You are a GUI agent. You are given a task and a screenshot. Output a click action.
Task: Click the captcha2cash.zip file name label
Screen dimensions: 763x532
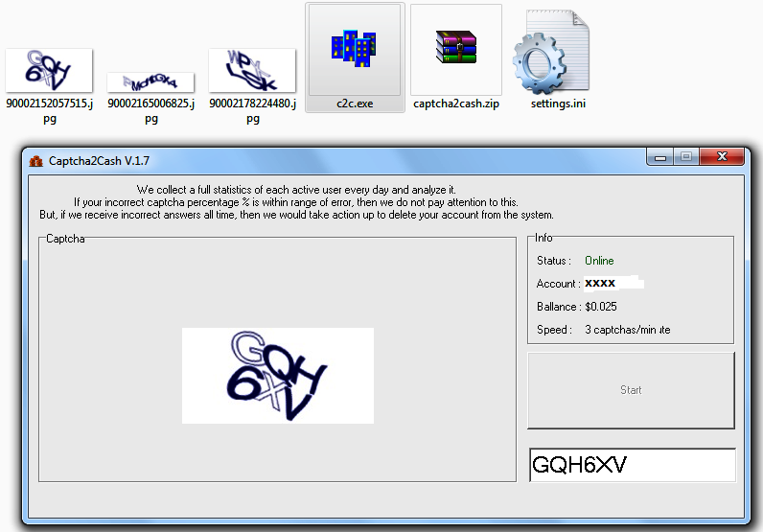click(456, 104)
